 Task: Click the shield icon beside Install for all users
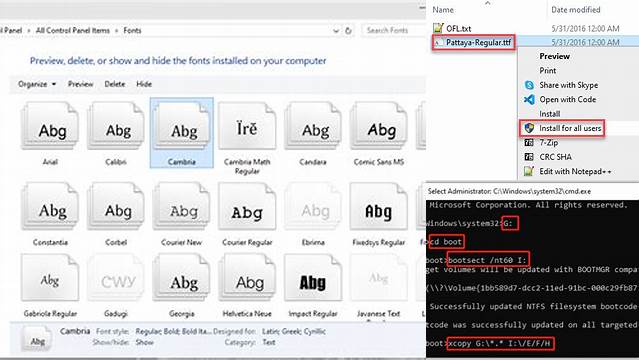point(529,128)
